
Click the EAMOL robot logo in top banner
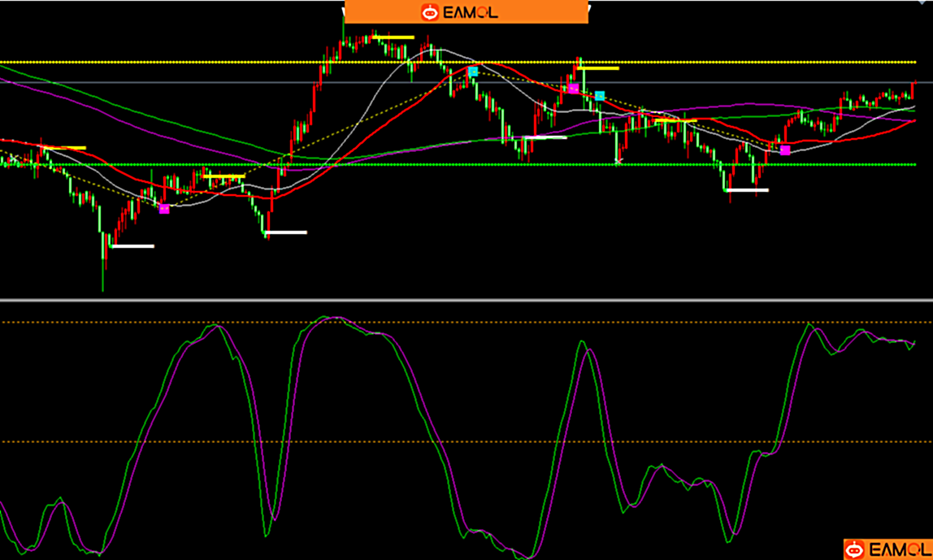[x=429, y=12]
